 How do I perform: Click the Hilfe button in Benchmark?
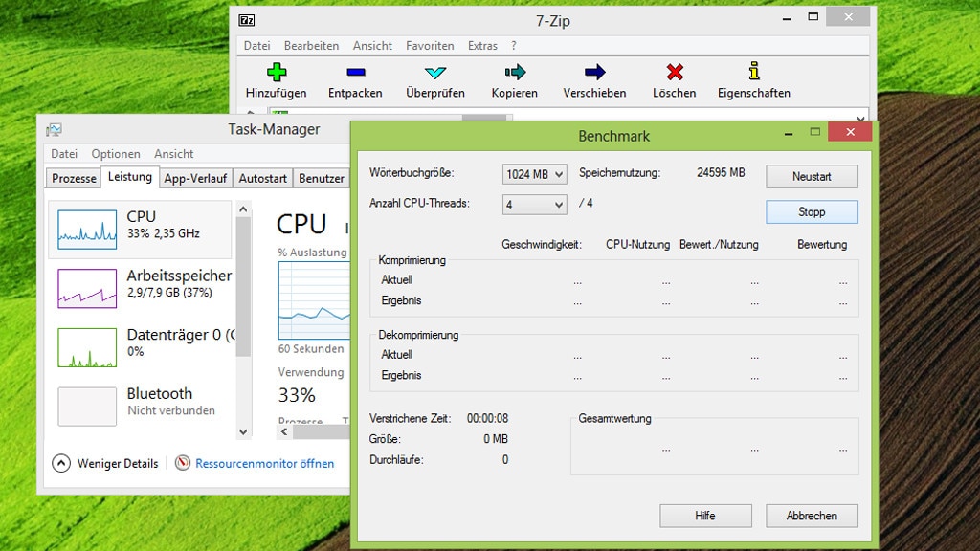[705, 516]
